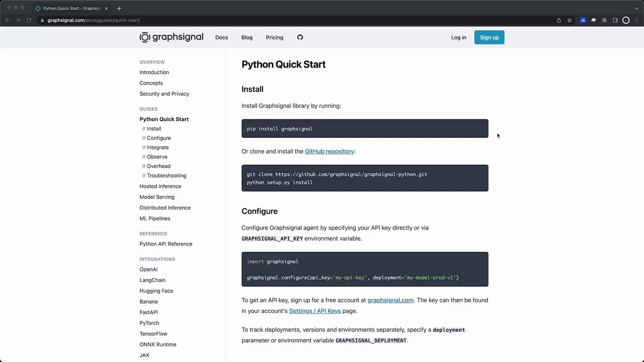Click the 'pip install graphsignal' code line

click(280, 129)
